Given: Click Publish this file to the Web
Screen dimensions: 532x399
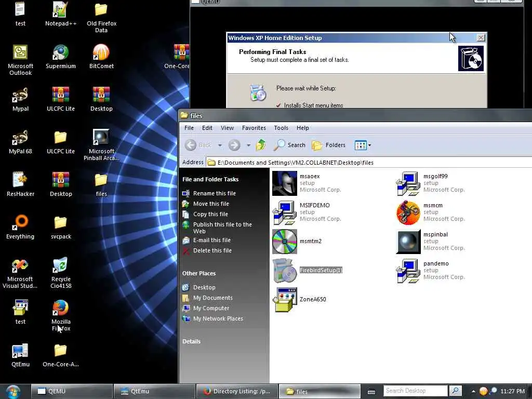Looking at the screenshot, I should [x=222, y=228].
